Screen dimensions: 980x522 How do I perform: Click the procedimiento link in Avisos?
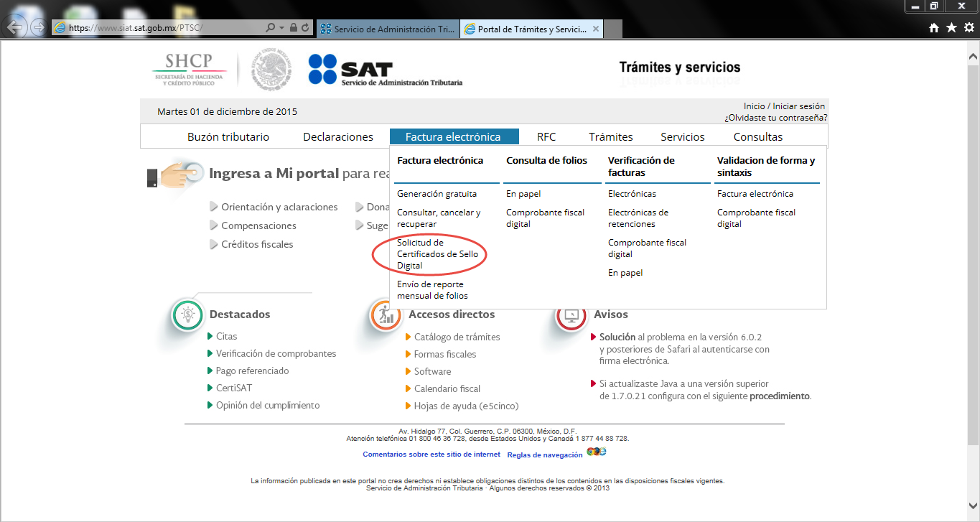point(780,396)
